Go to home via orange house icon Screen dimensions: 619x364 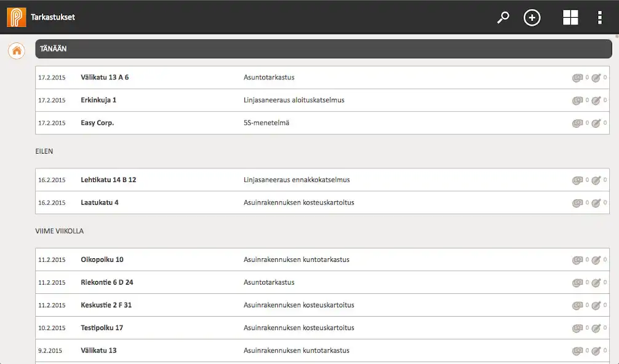tap(17, 51)
